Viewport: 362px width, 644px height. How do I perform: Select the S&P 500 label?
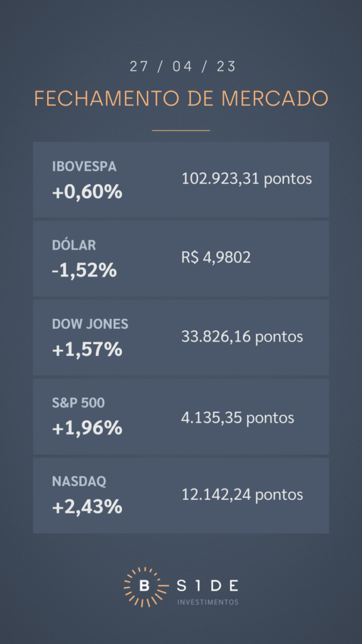(x=78, y=403)
